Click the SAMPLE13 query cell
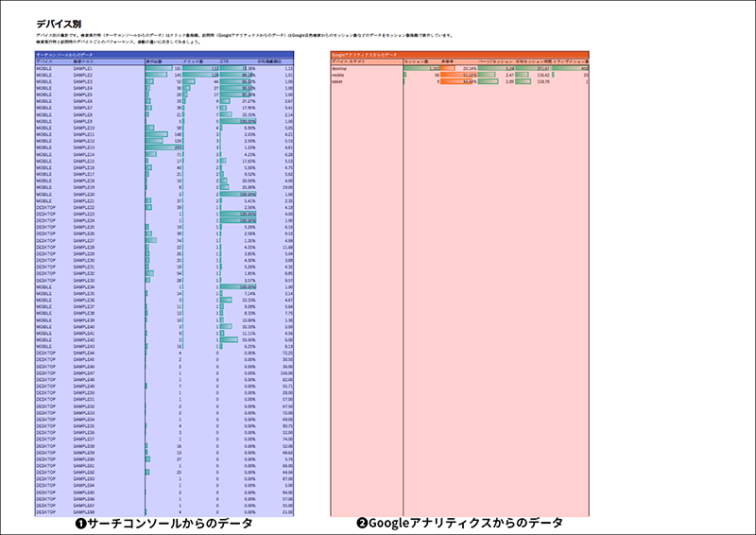The height and width of the screenshot is (535, 756). [84, 147]
